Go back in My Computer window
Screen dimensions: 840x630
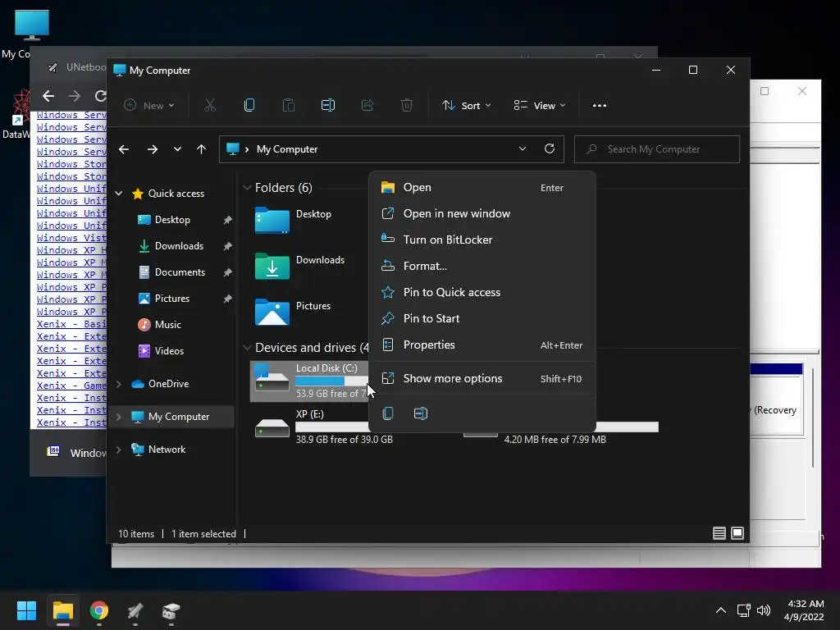pos(124,149)
